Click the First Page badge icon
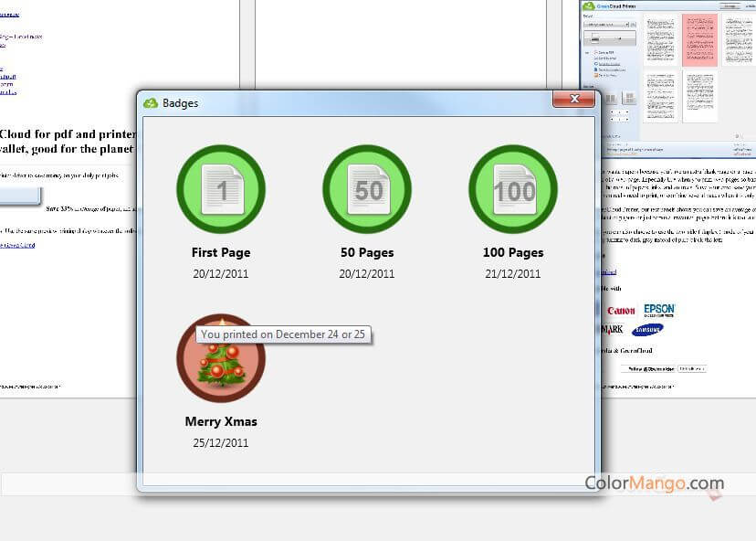Screen dimensions: 756x541 point(220,189)
